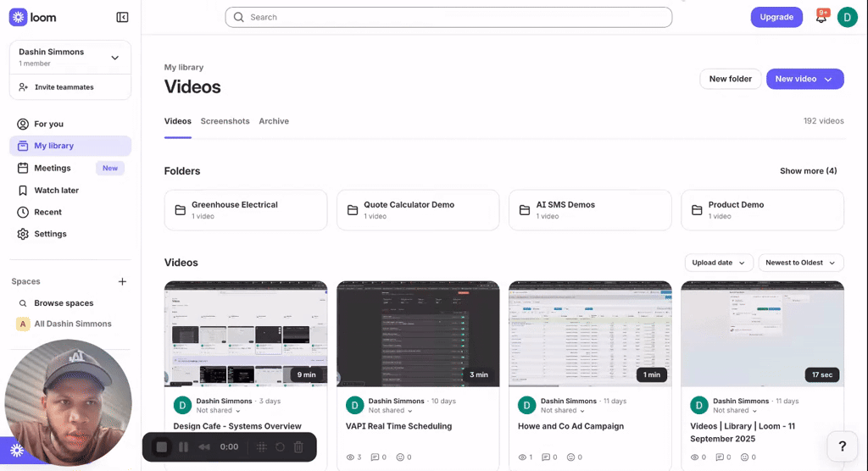Stop the Loom recording
Viewport: 868px width, 471px height.
(161, 446)
